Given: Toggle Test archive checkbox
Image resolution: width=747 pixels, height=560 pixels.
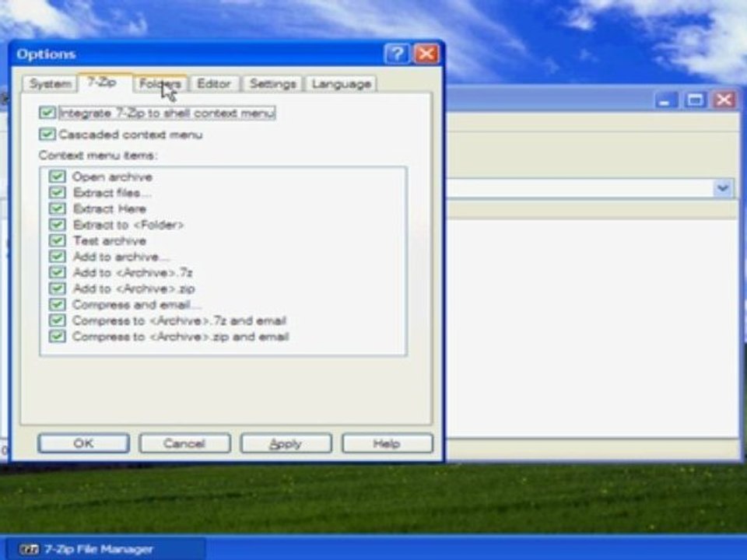Looking at the screenshot, I should tap(57, 240).
